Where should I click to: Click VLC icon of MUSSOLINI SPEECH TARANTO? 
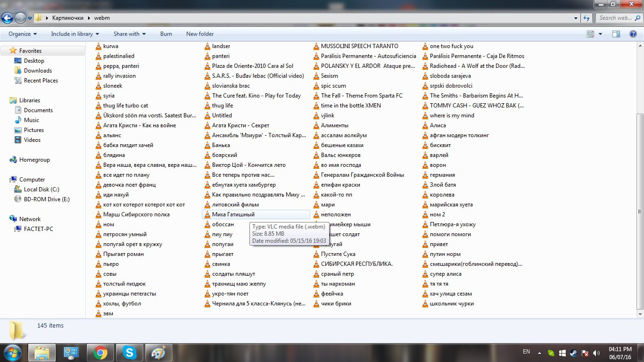point(316,46)
